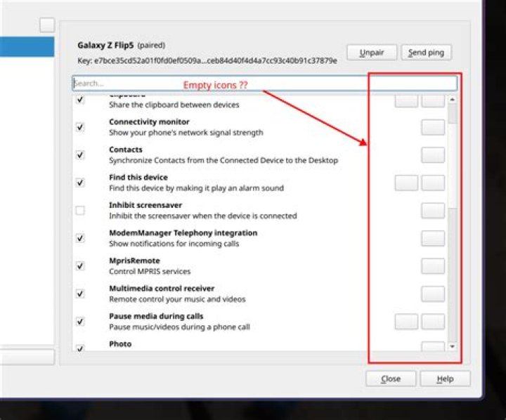Click blank icon button for Connectivity monitor
The height and width of the screenshot is (420, 506).
click(433, 127)
